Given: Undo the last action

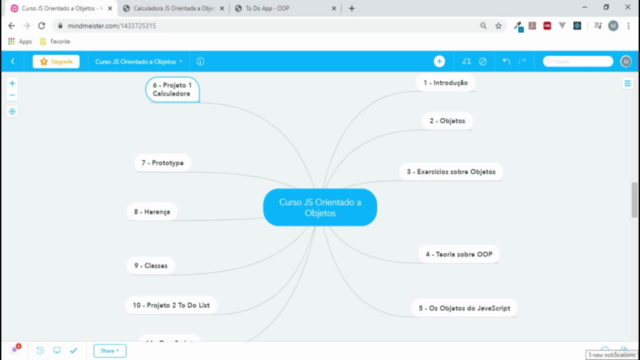Looking at the screenshot, I should (507, 62).
